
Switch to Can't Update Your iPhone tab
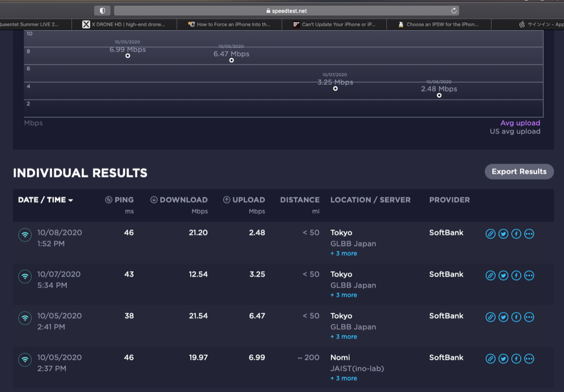334,24
